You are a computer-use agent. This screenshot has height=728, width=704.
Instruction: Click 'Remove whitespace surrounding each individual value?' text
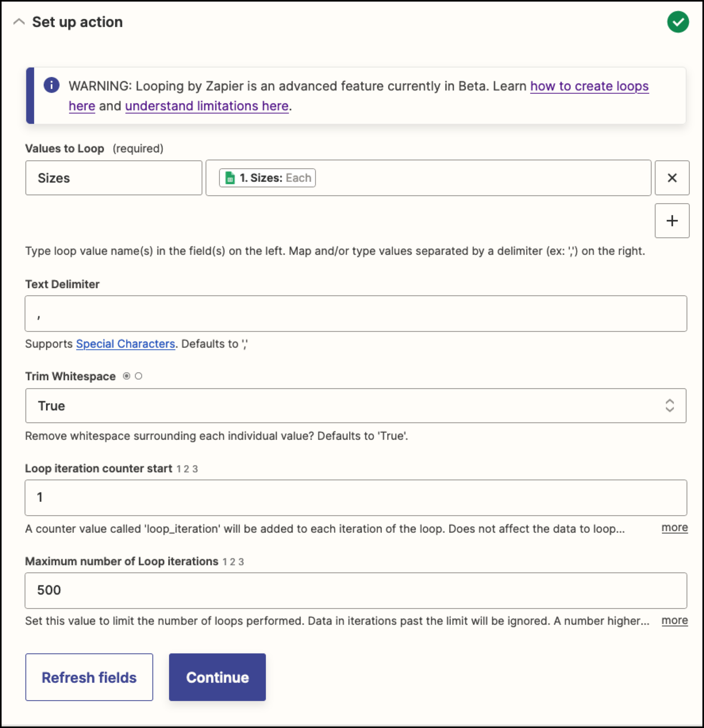pos(169,436)
